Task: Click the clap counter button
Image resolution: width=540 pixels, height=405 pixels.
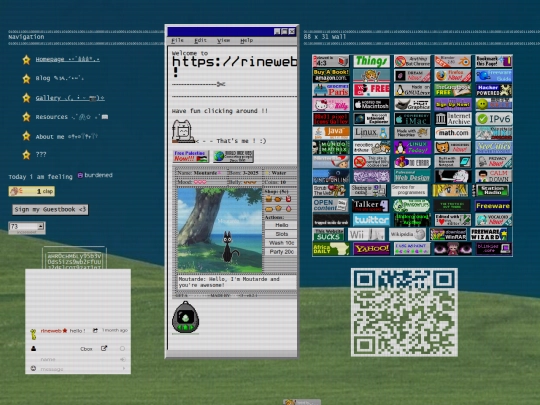Action: coord(32,191)
